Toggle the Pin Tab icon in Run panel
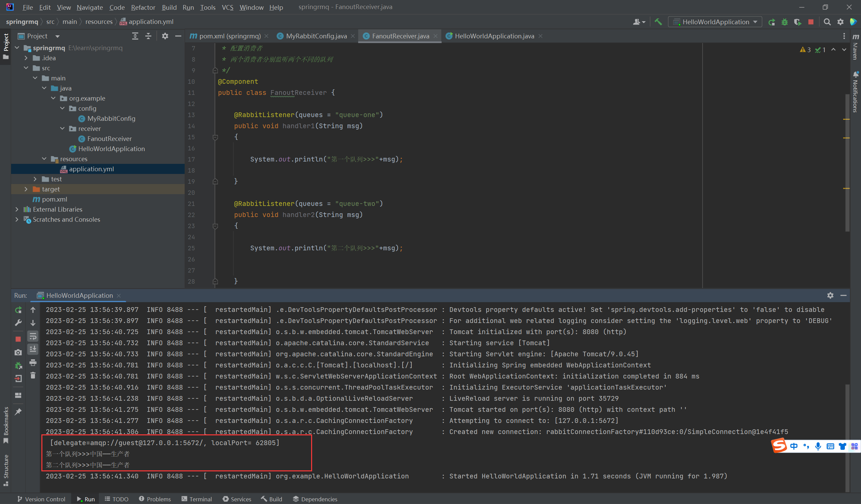Screen dimensions: 861x504 [18, 412]
